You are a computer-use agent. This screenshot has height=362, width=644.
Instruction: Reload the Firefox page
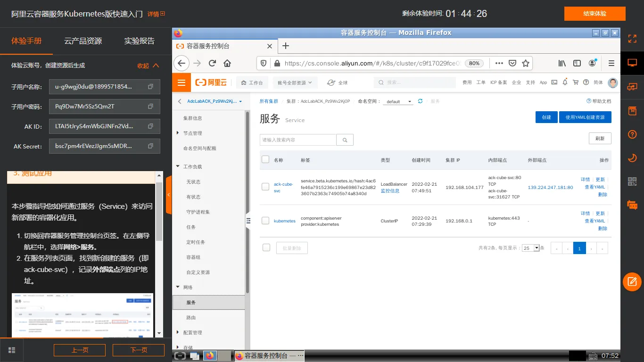213,63
